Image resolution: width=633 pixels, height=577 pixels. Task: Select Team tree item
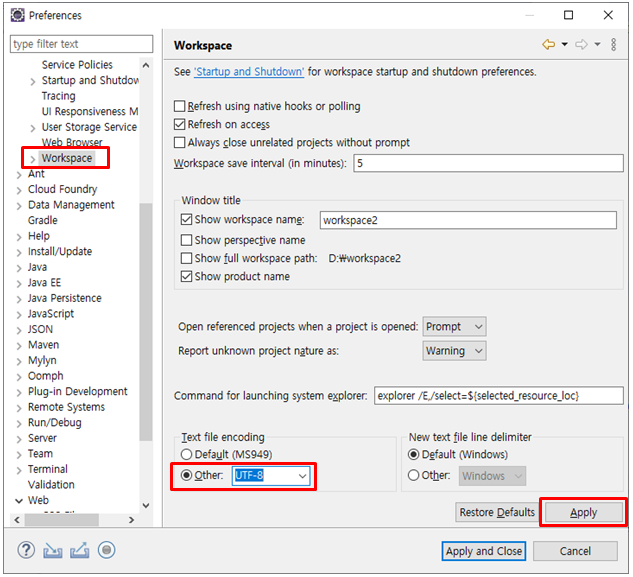[x=40, y=453]
